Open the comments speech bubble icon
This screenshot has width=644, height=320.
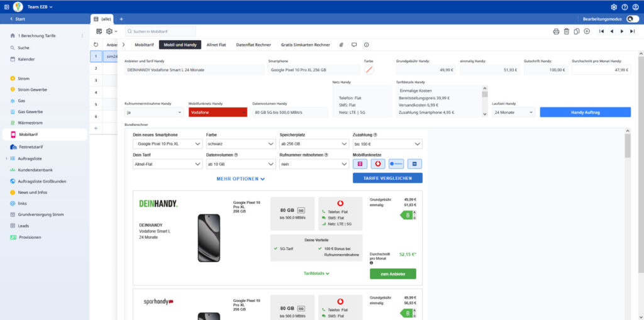pos(354,45)
